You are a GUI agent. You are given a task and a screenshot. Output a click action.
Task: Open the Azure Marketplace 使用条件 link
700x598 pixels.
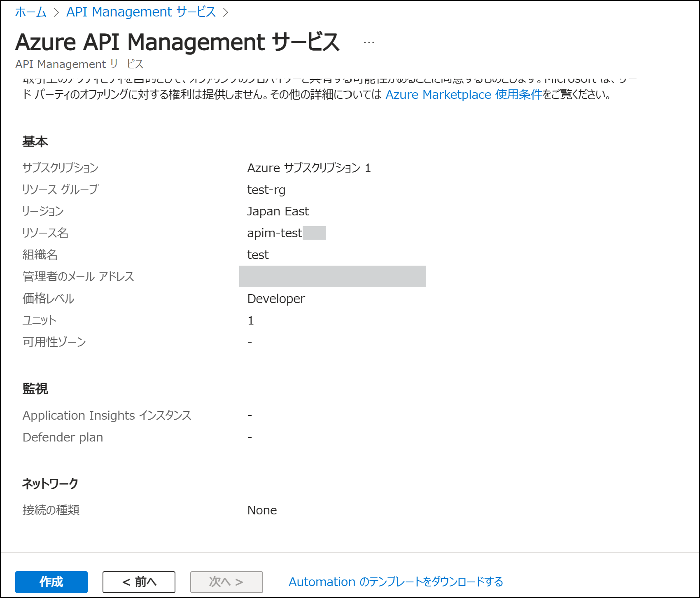(x=464, y=94)
